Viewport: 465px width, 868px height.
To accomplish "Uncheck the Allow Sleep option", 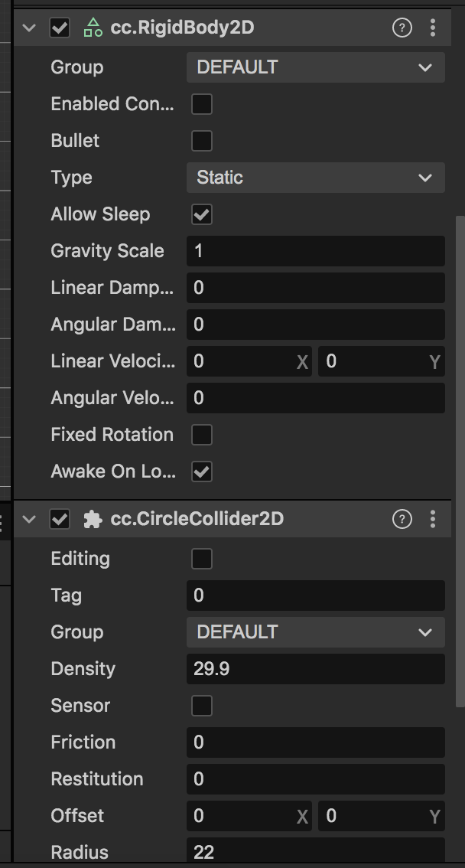I will coord(202,214).
